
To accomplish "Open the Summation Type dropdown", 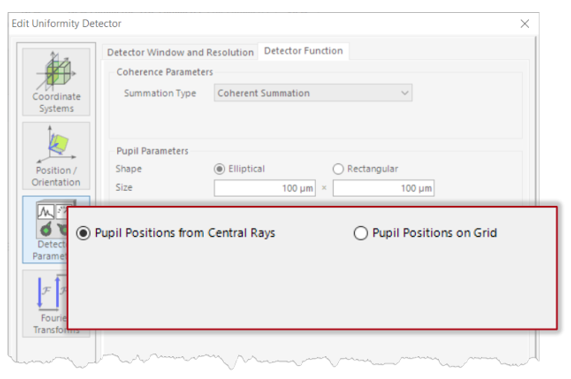I will click(x=313, y=93).
